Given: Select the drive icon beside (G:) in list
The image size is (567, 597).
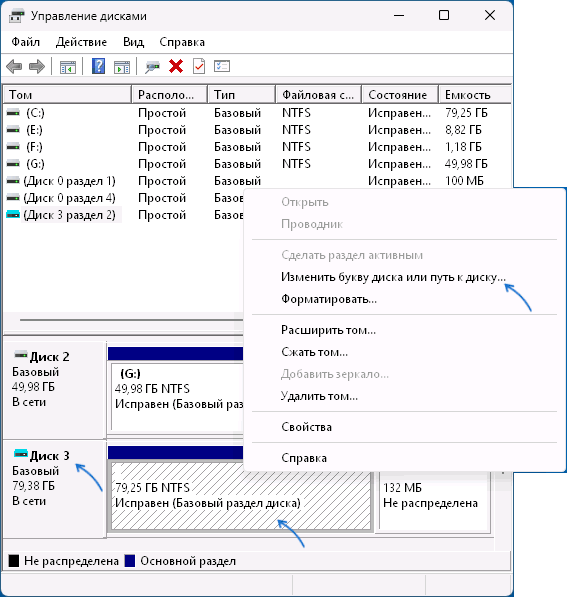Looking at the screenshot, I should pyautogui.click(x=13, y=164).
